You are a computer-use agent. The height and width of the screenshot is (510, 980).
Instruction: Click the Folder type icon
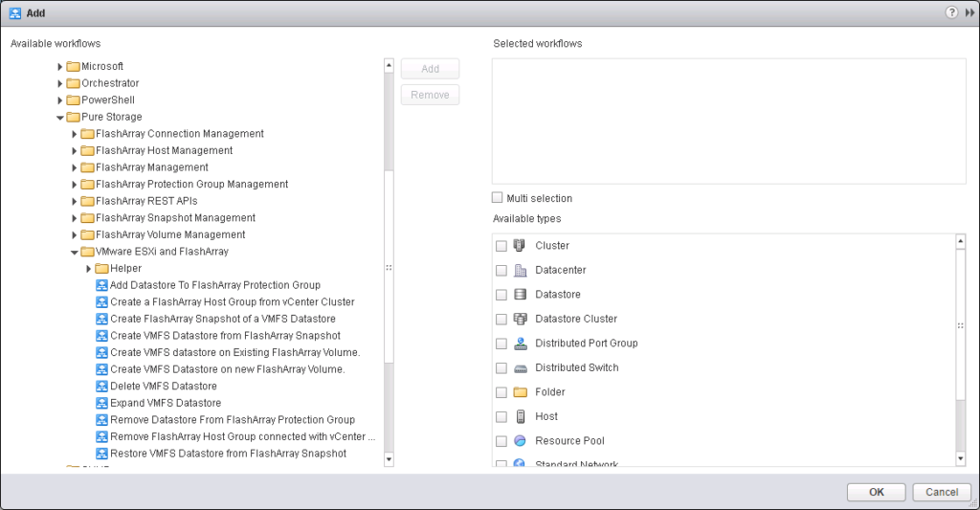click(520, 392)
